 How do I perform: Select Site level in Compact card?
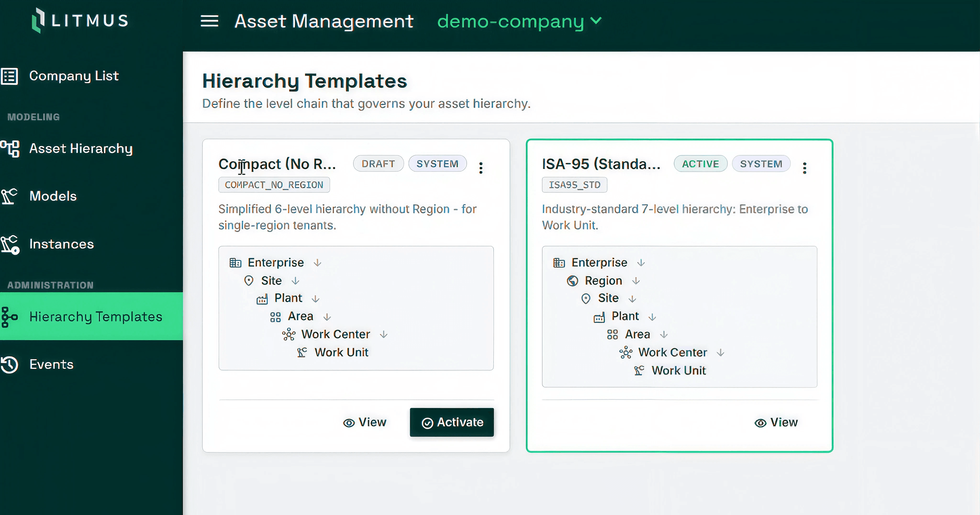pos(271,281)
